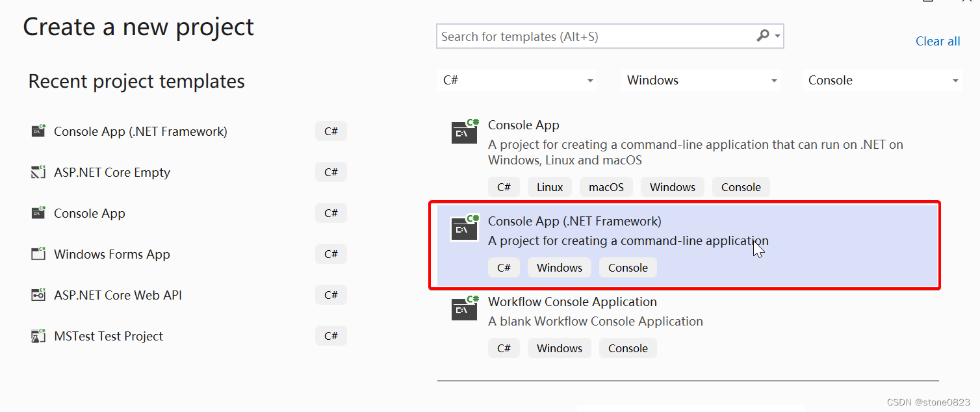This screenshot has height=412, width=980.
Task: Click the ASP.NET Core Web API icon
Action: click(38, 294)
